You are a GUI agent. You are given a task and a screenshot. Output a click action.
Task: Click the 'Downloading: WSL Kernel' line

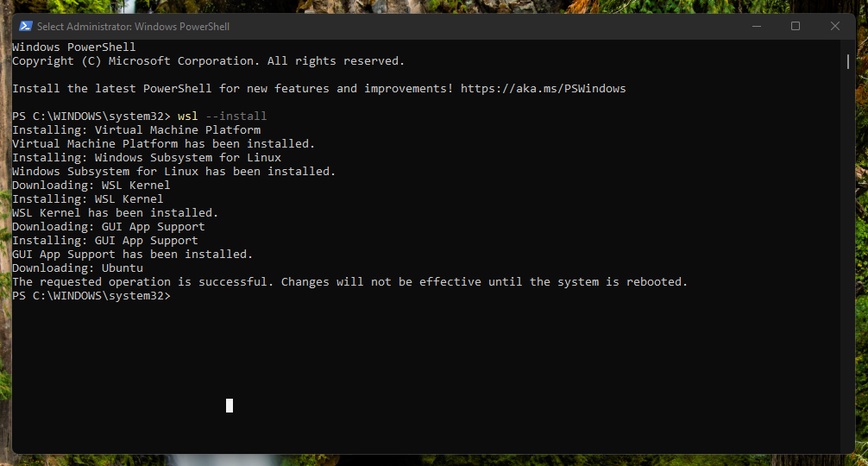pyautogui.click(x=91, y=186)
